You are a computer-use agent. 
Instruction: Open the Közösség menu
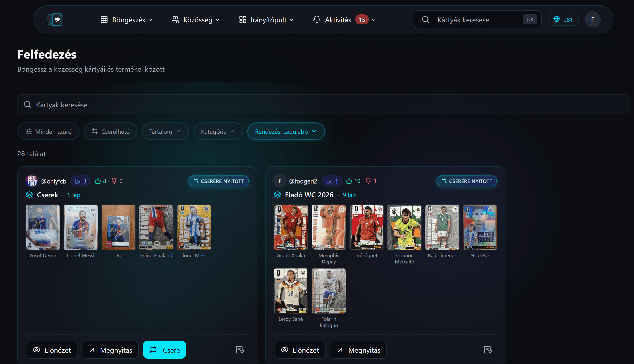[x=195, y=20]
